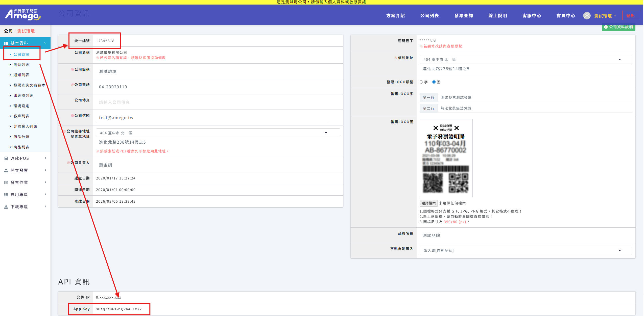This screenshot has height=316, width=644.
Task: Open 帳號列表 in sidebar
Action: (x=21, y=65)
